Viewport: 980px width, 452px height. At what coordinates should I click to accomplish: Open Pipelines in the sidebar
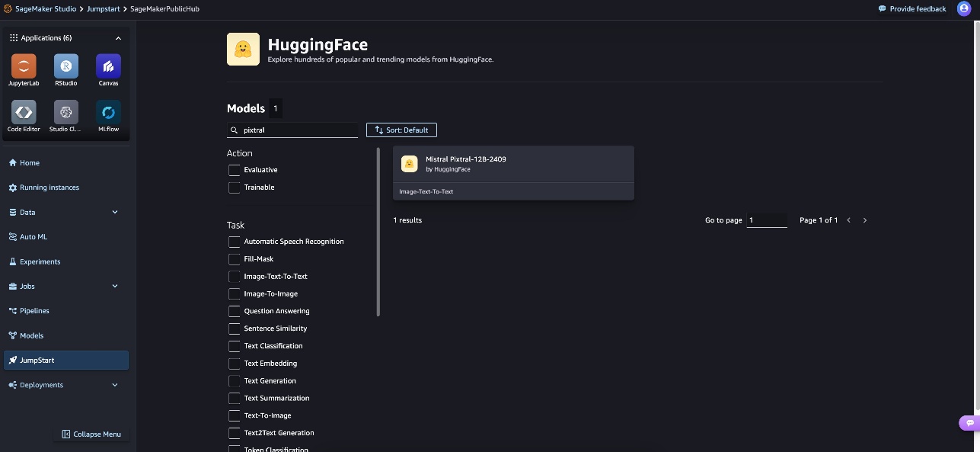point(66,311)
